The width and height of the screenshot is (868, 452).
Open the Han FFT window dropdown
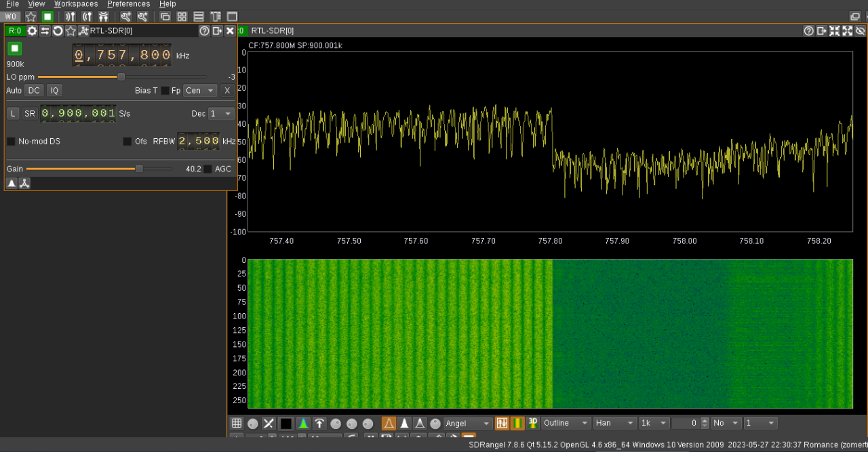tap(615, 423)
